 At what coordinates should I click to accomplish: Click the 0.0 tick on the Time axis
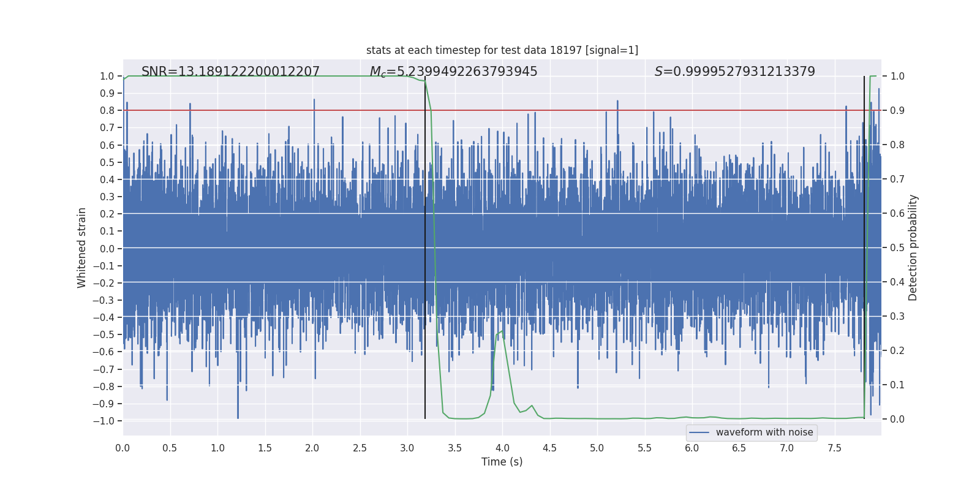(123, 448)
